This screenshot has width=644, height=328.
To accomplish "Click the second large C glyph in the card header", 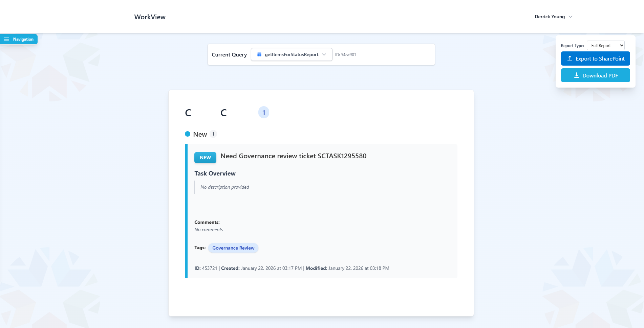I will [x=223, y=113].
